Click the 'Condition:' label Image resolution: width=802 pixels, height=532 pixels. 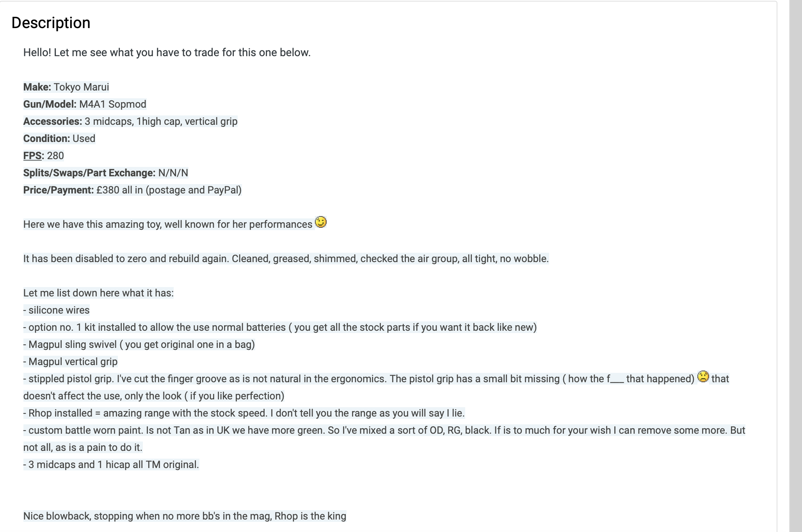[x=46, y=138]
